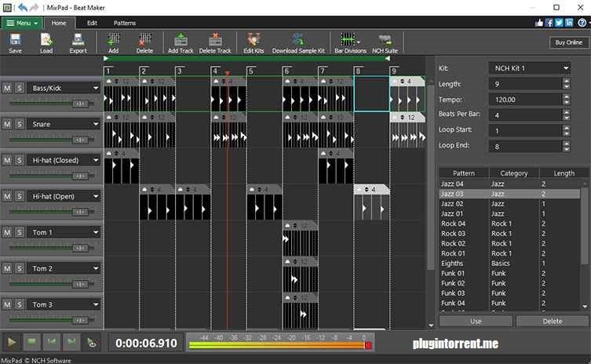Mute the Bass/Kick track
Image resolution: width=591 pixels, height=364 pixels.
pyautogui.click(x=7, y=88)
